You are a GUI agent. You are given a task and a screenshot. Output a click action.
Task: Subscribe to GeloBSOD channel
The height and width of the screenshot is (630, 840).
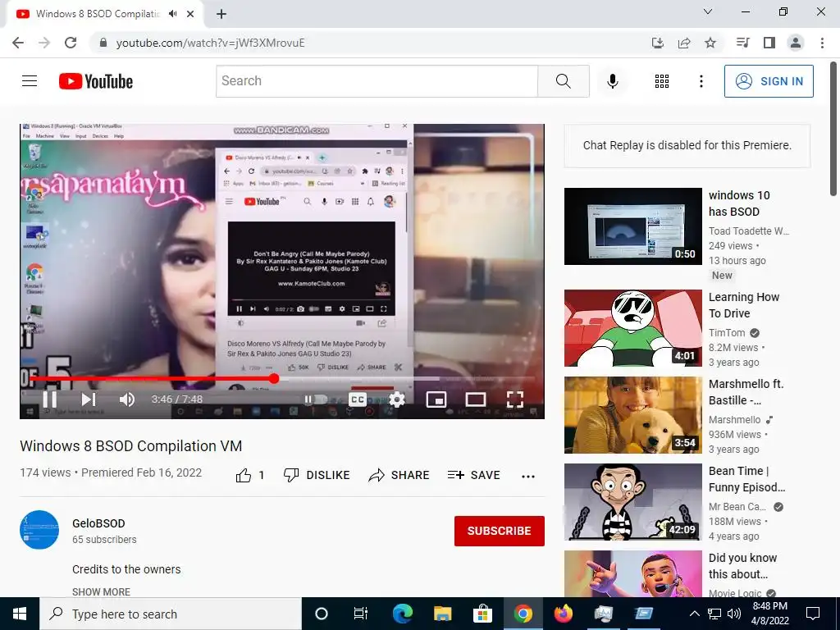click(x=500, y=531)
